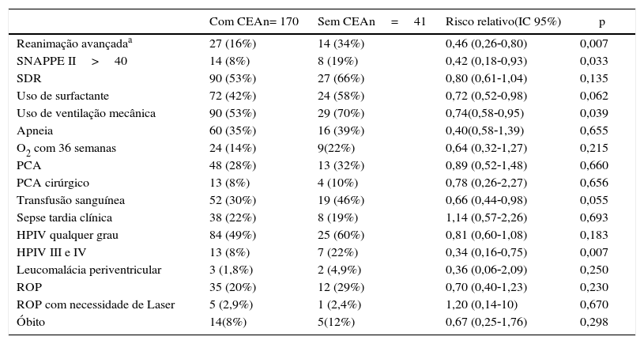The width and height of the screenshot is (644, 344).
Task: Click relative risk '1,14 (0,57-2,26)' cell
Action: [486, 217]
